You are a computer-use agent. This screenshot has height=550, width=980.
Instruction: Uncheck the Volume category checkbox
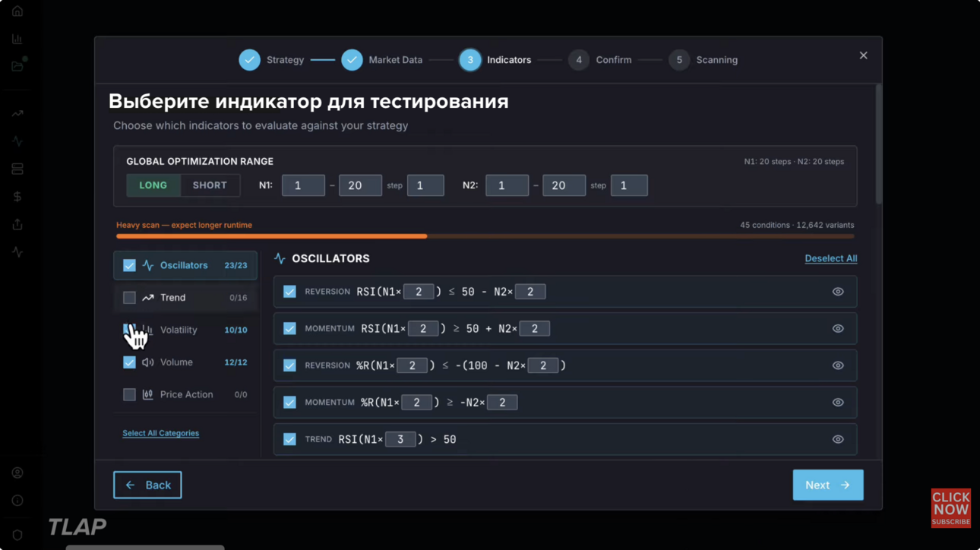(129, 362)
